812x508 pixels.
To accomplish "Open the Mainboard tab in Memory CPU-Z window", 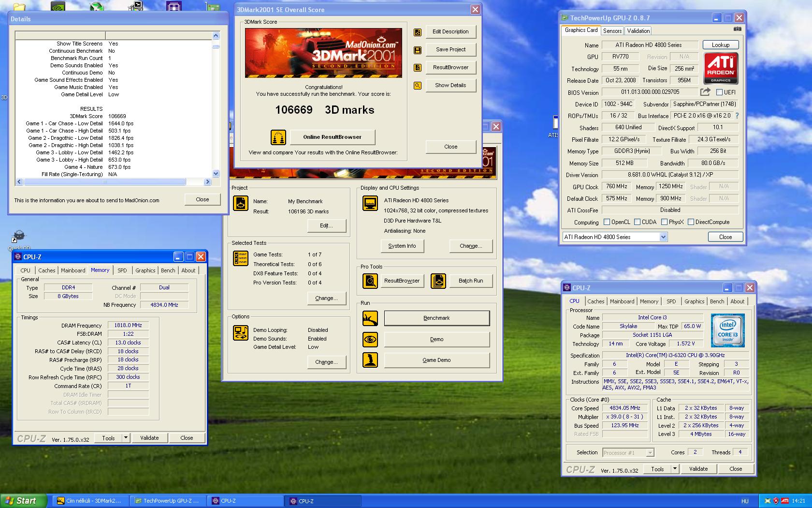I will point(73,270).
